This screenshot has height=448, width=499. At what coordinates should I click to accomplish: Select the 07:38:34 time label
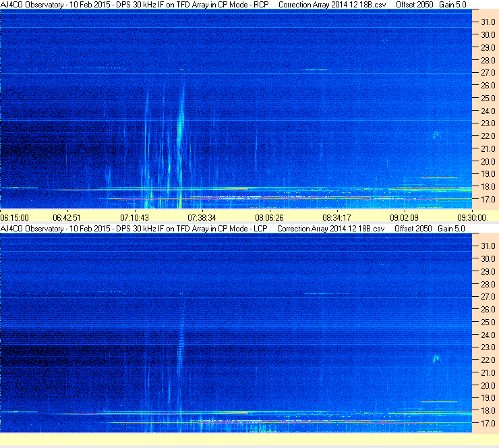point(202,218)
